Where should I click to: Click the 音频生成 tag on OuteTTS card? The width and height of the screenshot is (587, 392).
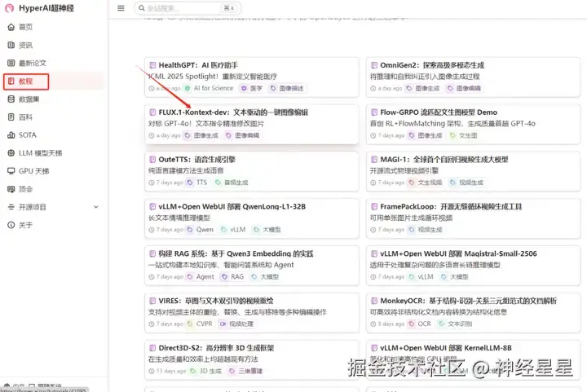click(x=232, y=183)
